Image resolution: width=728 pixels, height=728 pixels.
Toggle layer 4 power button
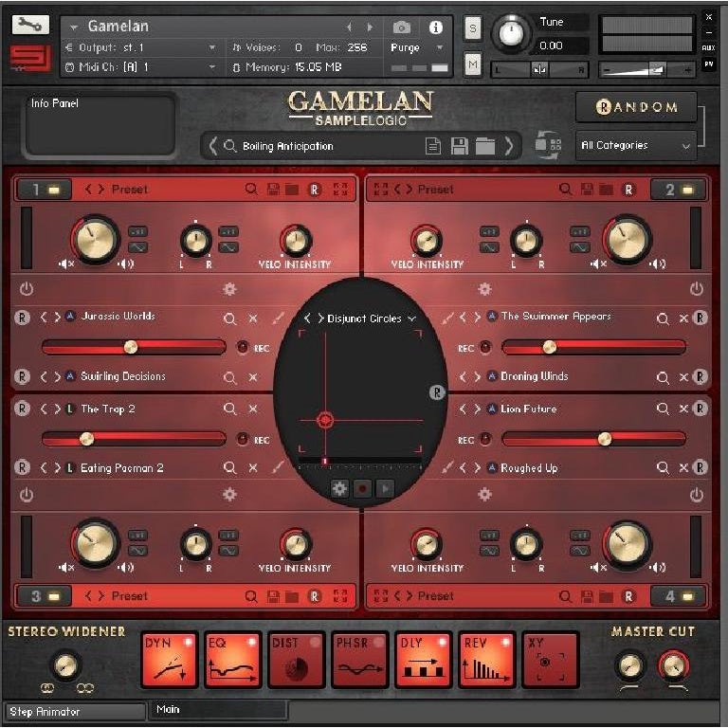[x=696, y=495]
